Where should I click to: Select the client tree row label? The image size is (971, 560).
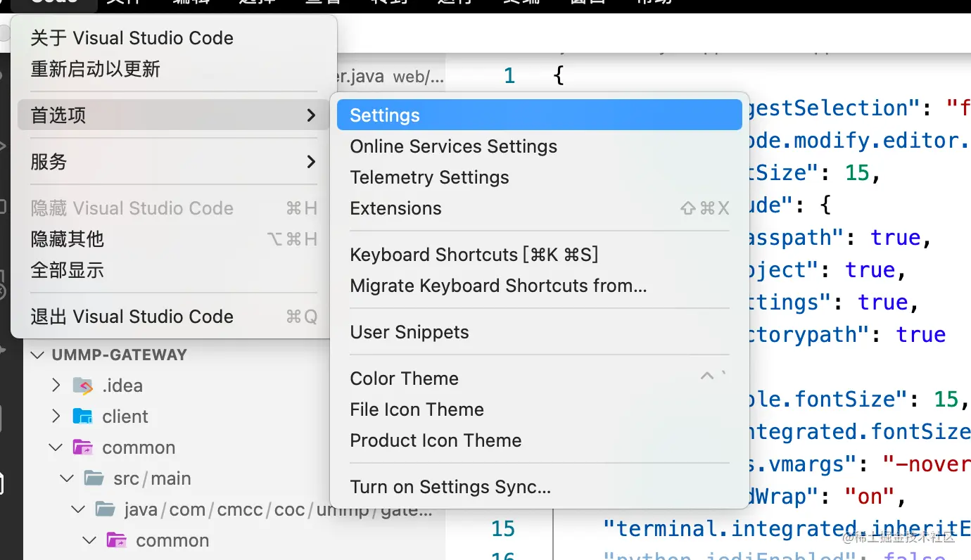[x=125, y=416]
